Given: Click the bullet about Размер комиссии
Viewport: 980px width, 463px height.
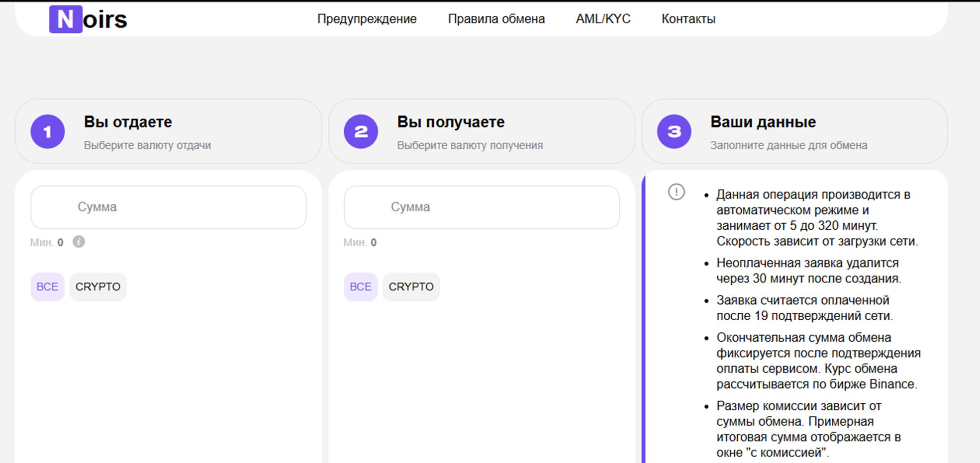Looking at the screenshot, I should [x=808, y=429].
